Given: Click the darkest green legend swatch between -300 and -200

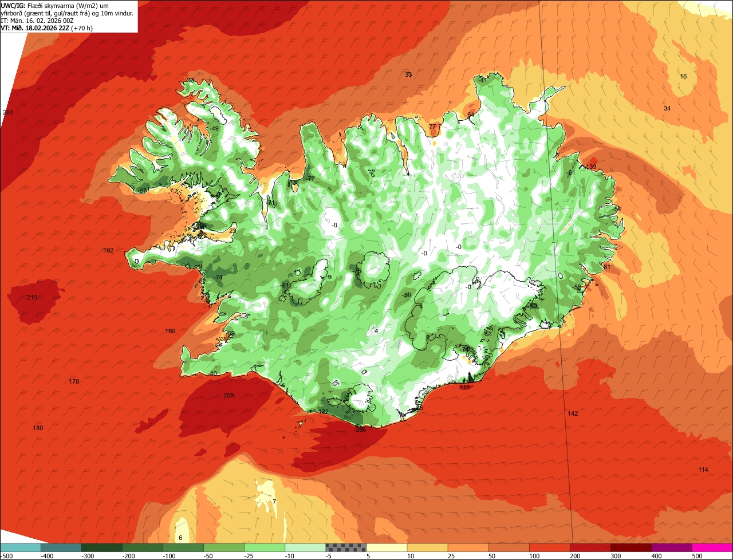Looking at the screenshot, I should [x=101, y=547].
